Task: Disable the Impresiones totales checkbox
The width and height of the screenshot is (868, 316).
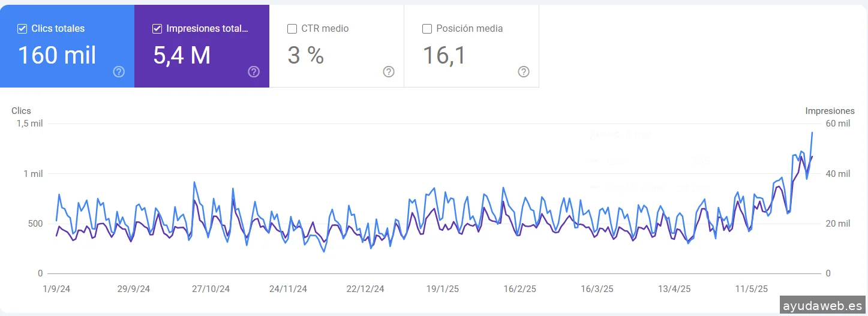Action: [157, 29]
